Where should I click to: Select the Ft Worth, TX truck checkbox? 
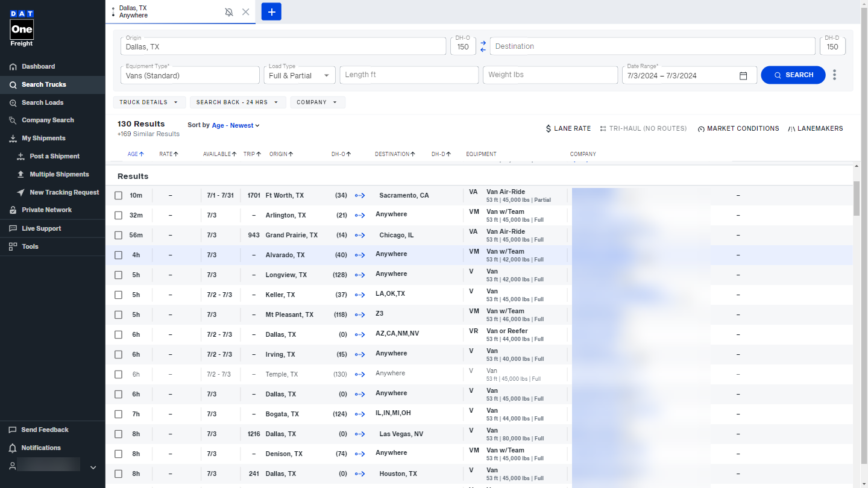pos(119,196)
